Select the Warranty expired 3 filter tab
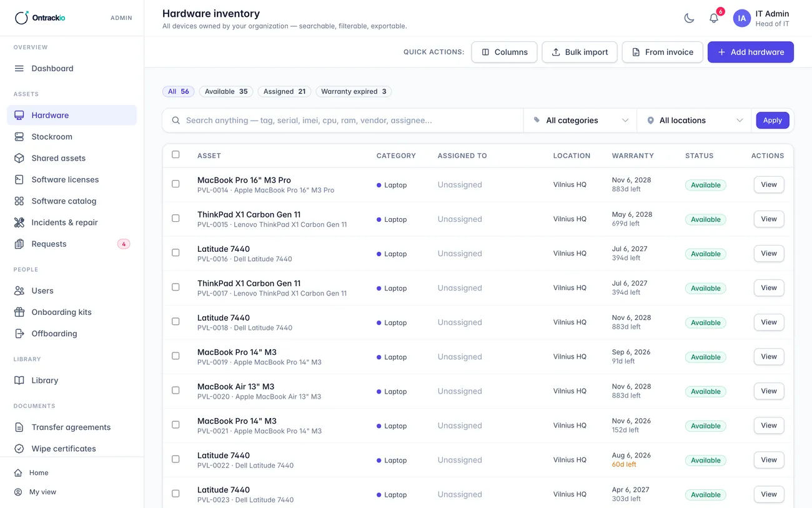The width and height of the screenshot is (812, 508). point(354,91)
